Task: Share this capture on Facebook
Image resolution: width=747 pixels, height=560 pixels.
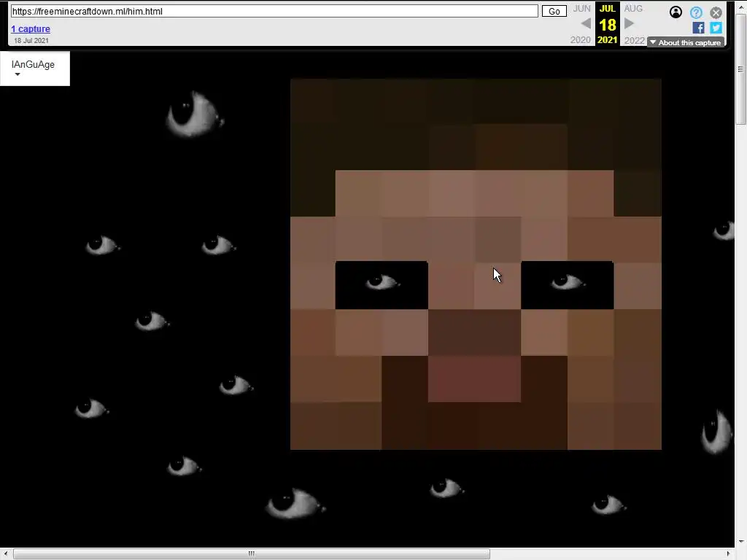Action: [x=698, y=28]
